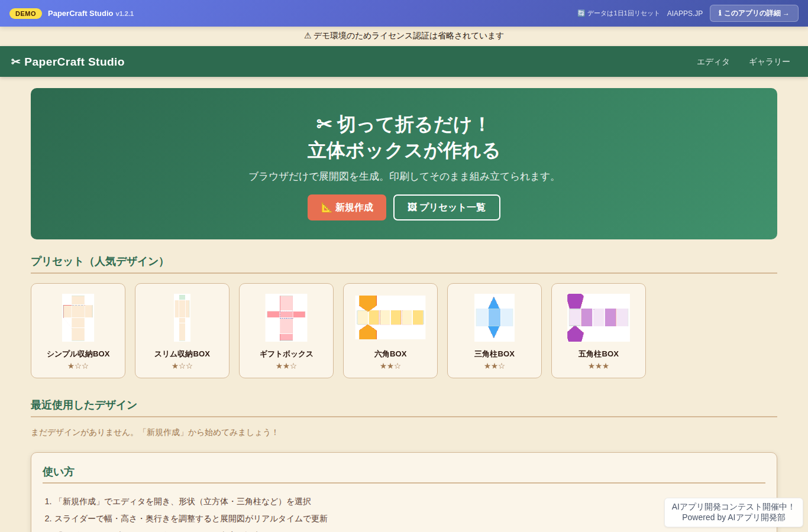Click the yellow DEMO badge
This screenshot has width=808, height=532.
25,13
